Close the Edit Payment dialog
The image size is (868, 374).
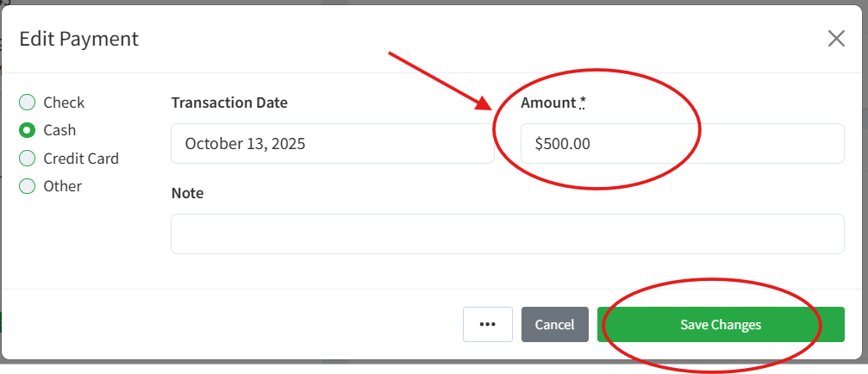pyautogui.click(x=835, y=39)
